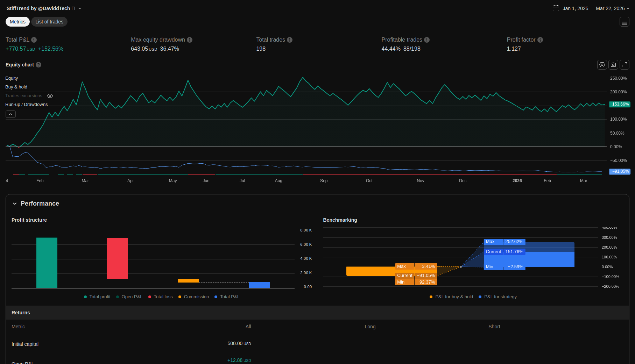635x364 pixels.
Task: Click the Profitable trades info icon
Action: 427,40
